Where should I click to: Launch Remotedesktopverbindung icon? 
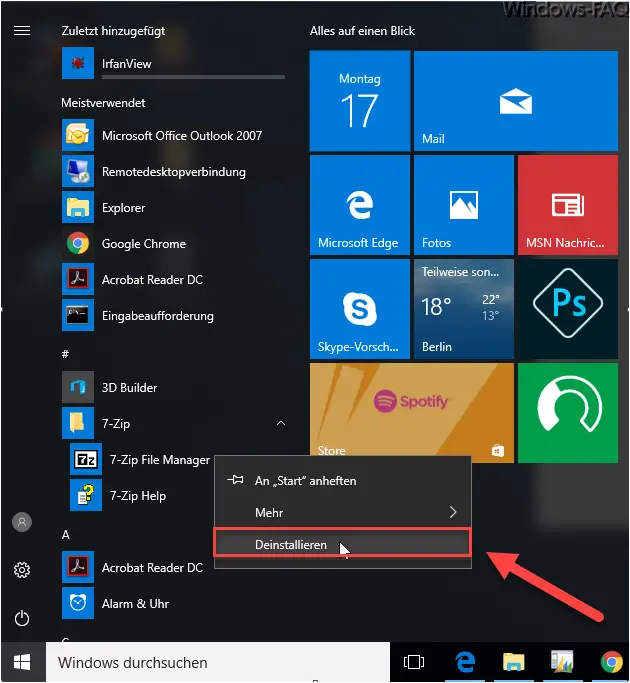(x=78, y=172)
